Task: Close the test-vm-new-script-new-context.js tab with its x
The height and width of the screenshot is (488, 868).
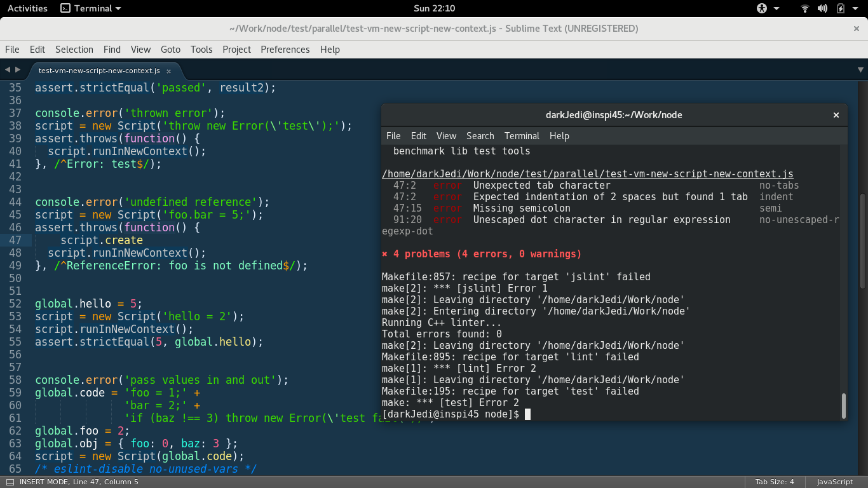Action: click(x=168, y=71)
